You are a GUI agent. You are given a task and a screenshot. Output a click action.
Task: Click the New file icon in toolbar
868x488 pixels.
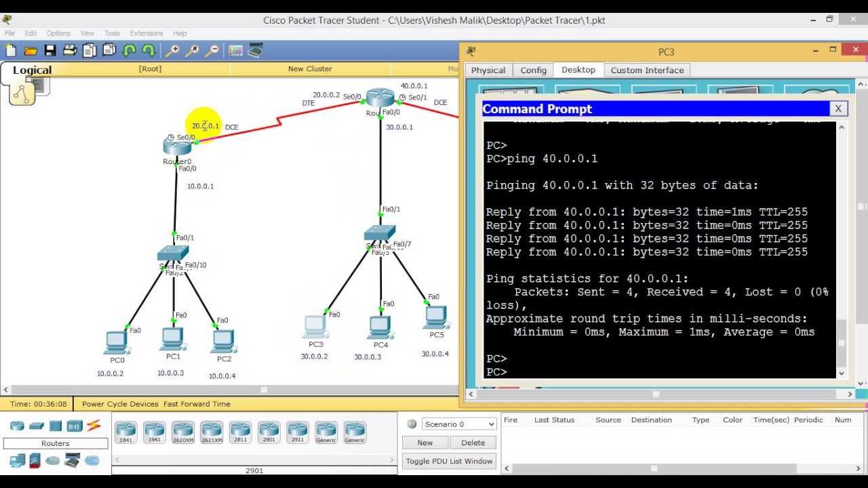pyautogui.click(x=11, y=50)
